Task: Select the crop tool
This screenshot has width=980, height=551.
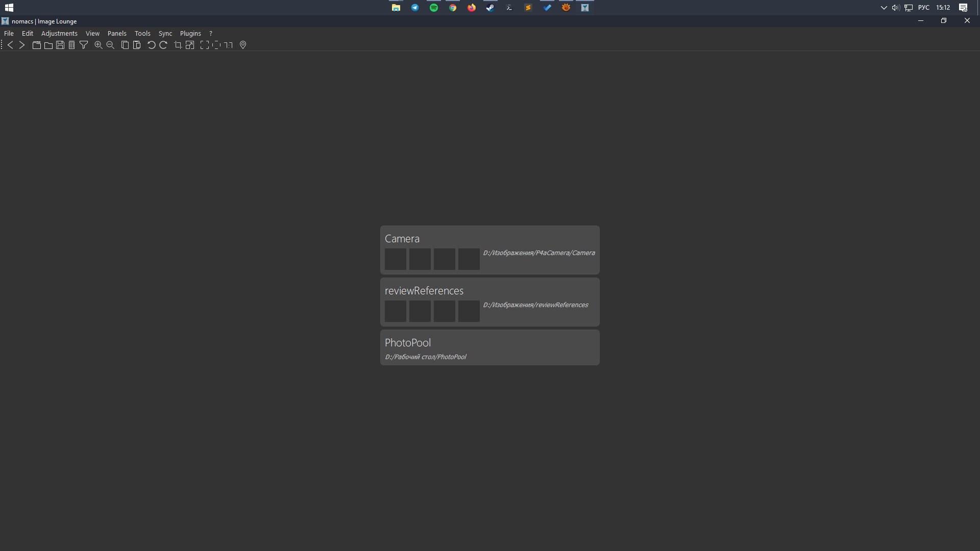Action: point(178,45)
